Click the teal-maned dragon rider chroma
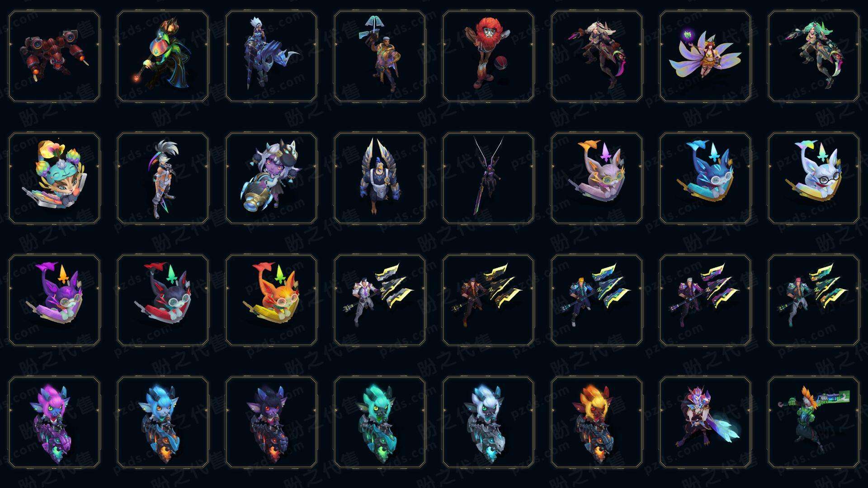The width and height of the screenshot is (868, 488). pyautogui.click(x=380, y=422)
